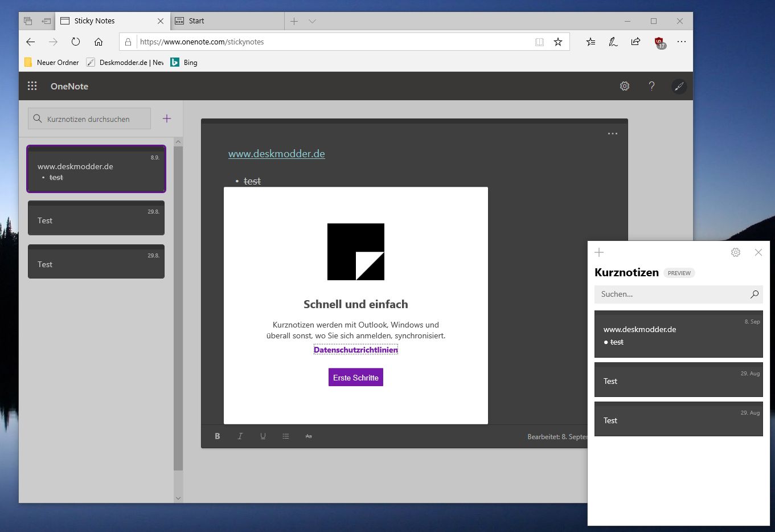Toggle bold formatting in note toolbar
Image resolution: width=775 pixels, height=532 pixels.
pos(218,436)
